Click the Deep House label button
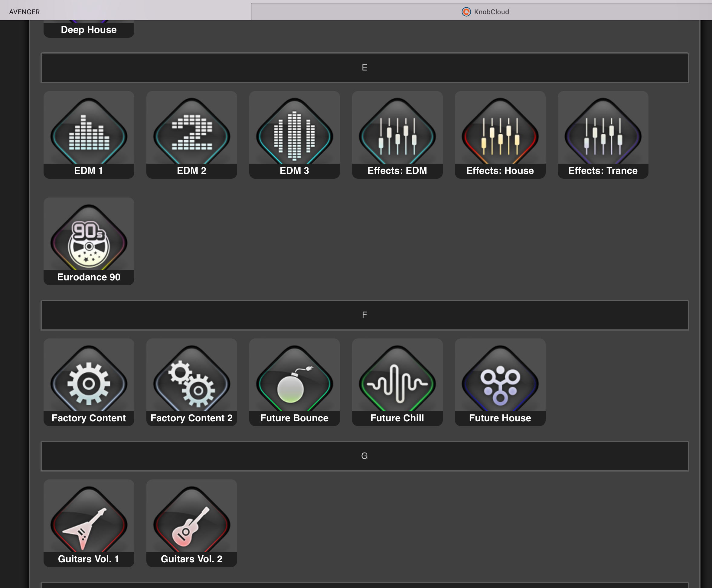The width and height of the screenshot is (712, 588). [x=89, y=30]
